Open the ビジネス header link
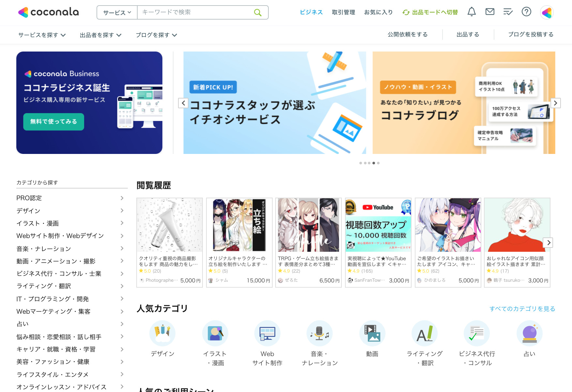Screen dimensions: 572x392 (311, 12)
